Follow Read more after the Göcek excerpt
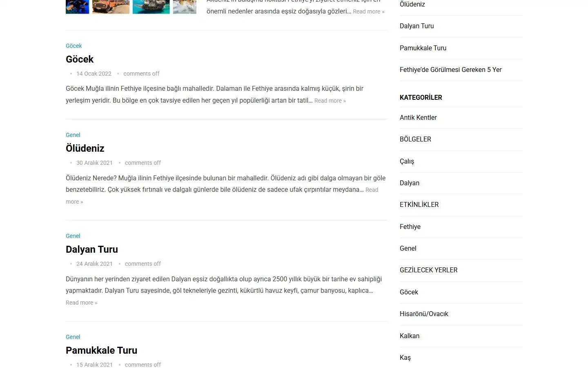Screen dimensions: 588x368 click(330, 101)
